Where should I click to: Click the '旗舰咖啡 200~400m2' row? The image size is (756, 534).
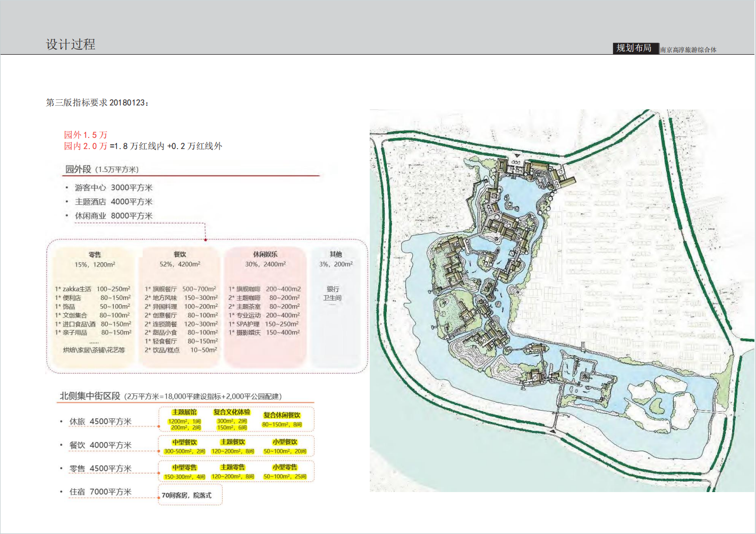coord(265,289)
